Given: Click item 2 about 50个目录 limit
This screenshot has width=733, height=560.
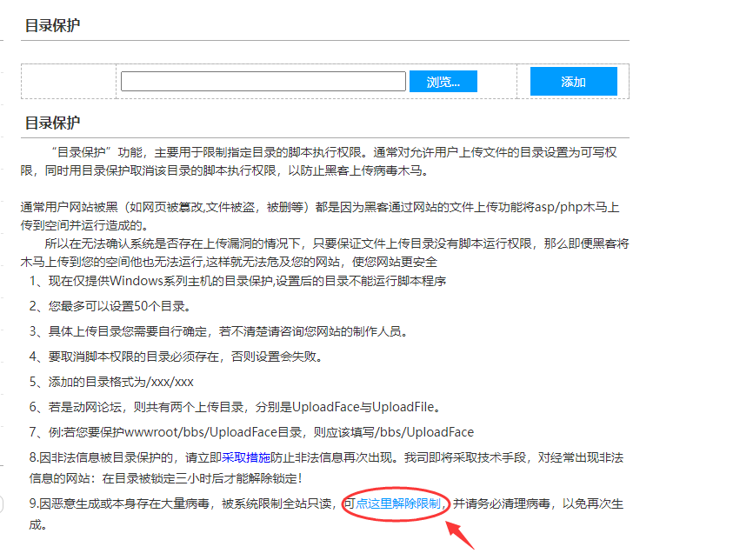Looking at the screenshot, I should coord(109,306).
